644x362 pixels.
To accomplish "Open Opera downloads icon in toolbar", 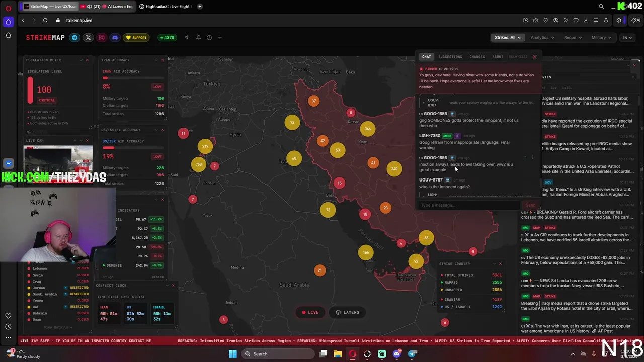I will (x=586, y=20).
